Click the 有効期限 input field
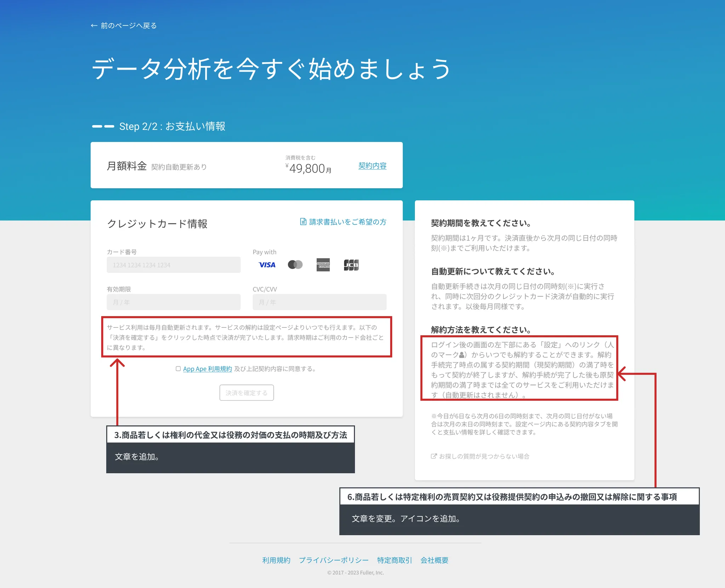Image resolution: width=725 pixels, height=588 pixels. click(173, 302)
